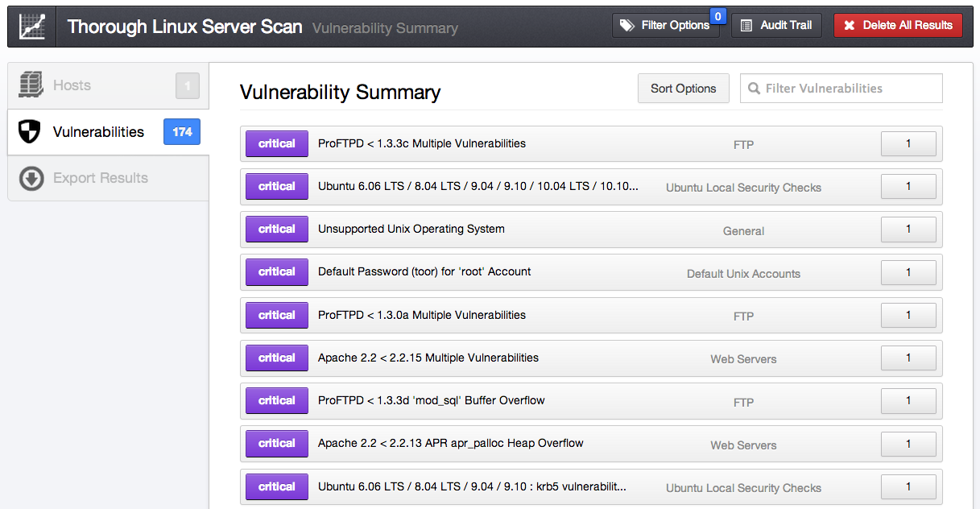The width and height of the screenshot is (980, 509).
Task: Open ProFTPD < 1.3.3d mod_sql Buffer Overflow
Action: pos(591,401)
